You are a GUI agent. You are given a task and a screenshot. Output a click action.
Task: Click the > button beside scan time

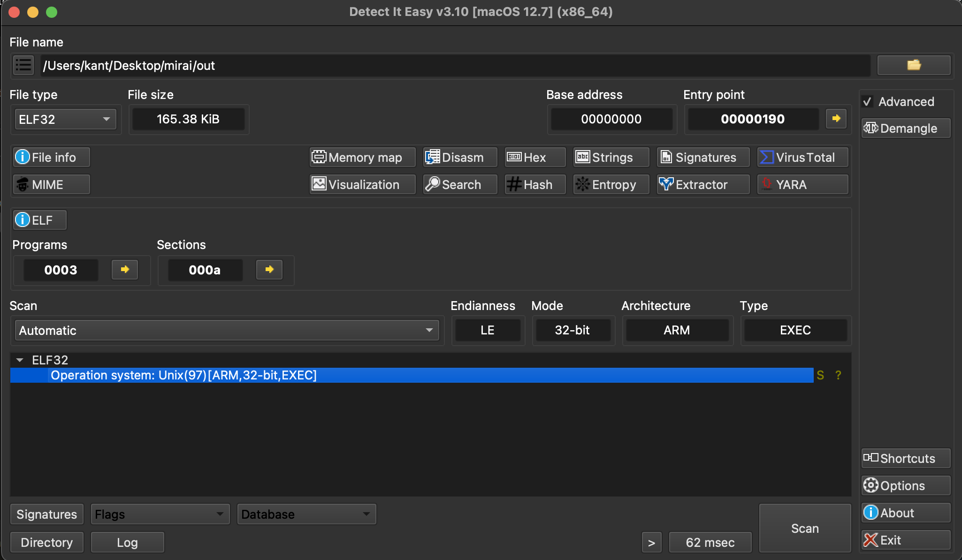point(651,542)
